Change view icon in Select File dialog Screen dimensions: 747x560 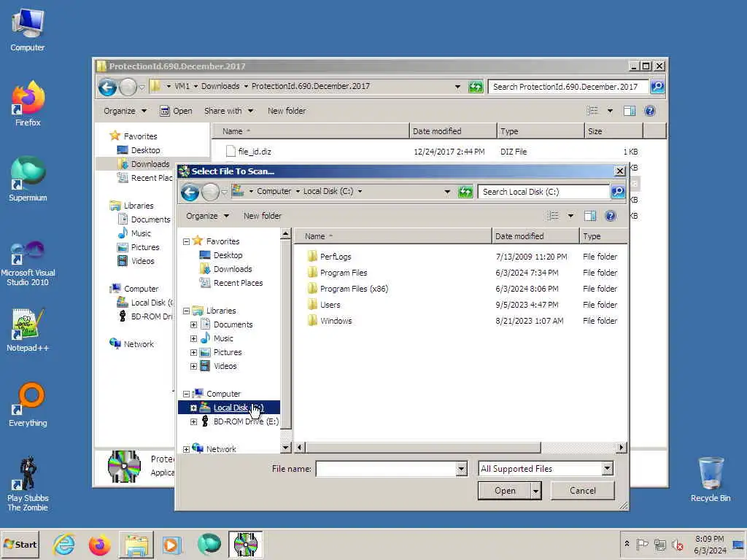(553, 216)
